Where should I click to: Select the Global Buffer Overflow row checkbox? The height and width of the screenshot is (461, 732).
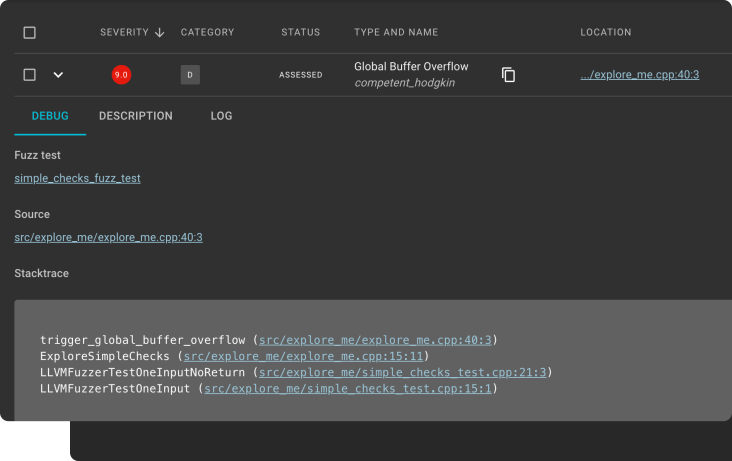pyautogui.click(x=29, y=75)
